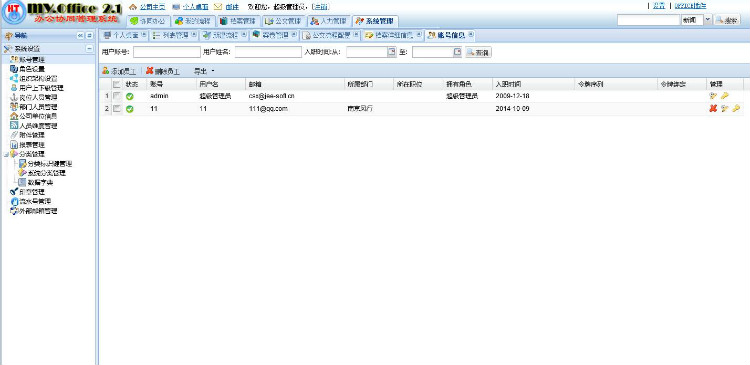Close the 账号信息 sub tab
The width and height of the screenshot is (750, 365).
point(471,35)
